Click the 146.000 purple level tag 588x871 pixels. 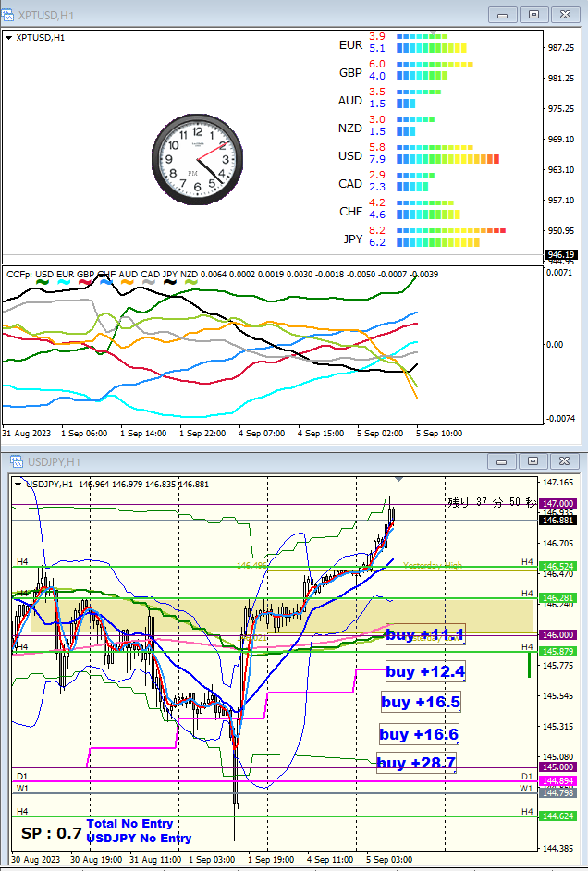click(557, 635)
